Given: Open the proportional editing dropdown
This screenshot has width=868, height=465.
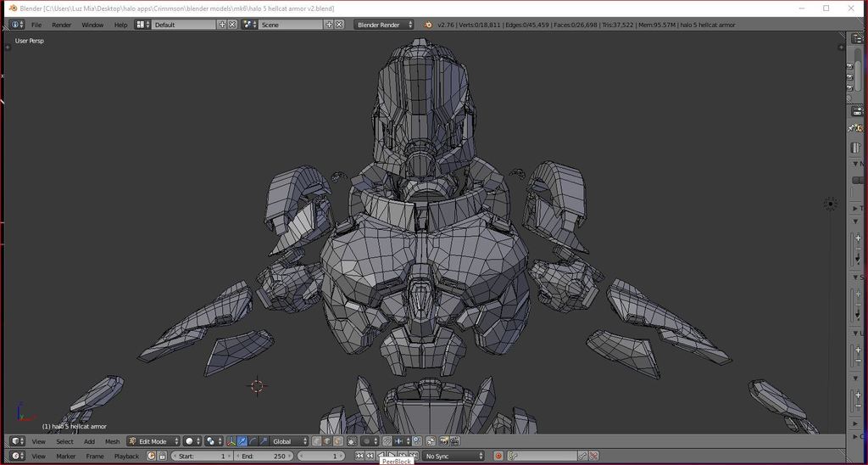Looking at the screenshot, I should coord(370,441).
